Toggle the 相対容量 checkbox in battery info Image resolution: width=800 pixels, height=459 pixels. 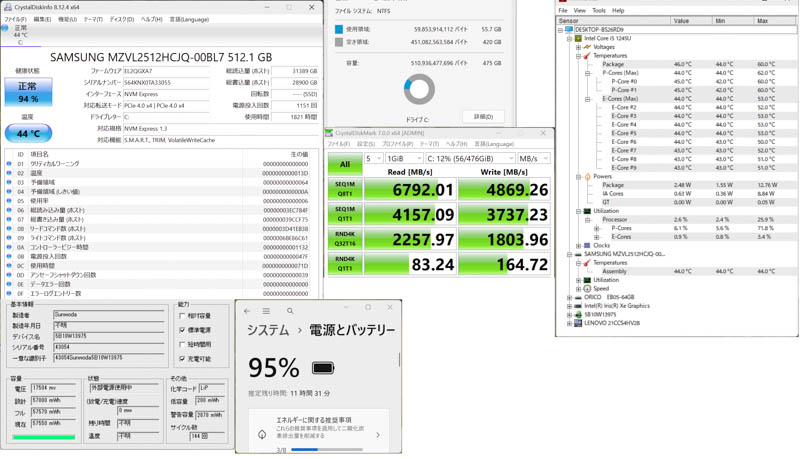click(x=182, y=316)
